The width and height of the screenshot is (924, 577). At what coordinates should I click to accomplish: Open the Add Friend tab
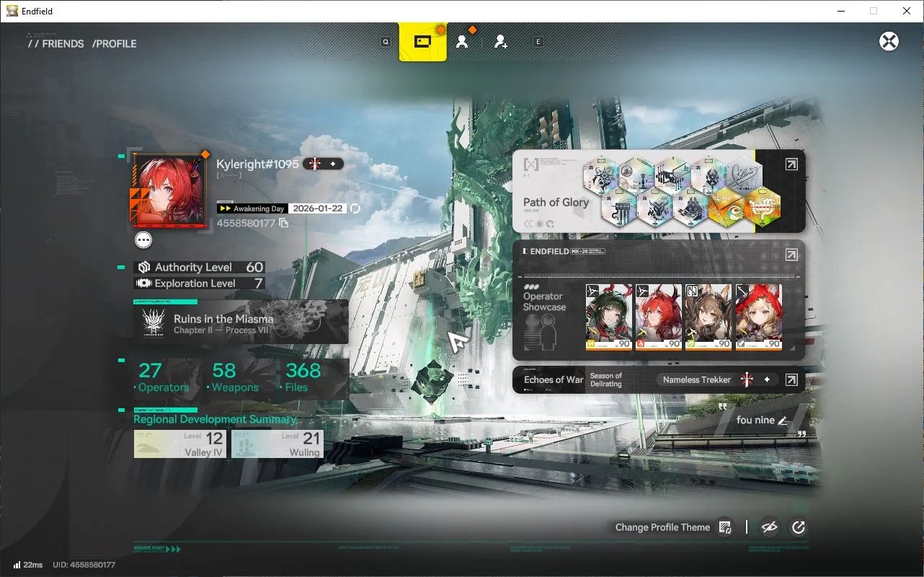click(501, 42)
